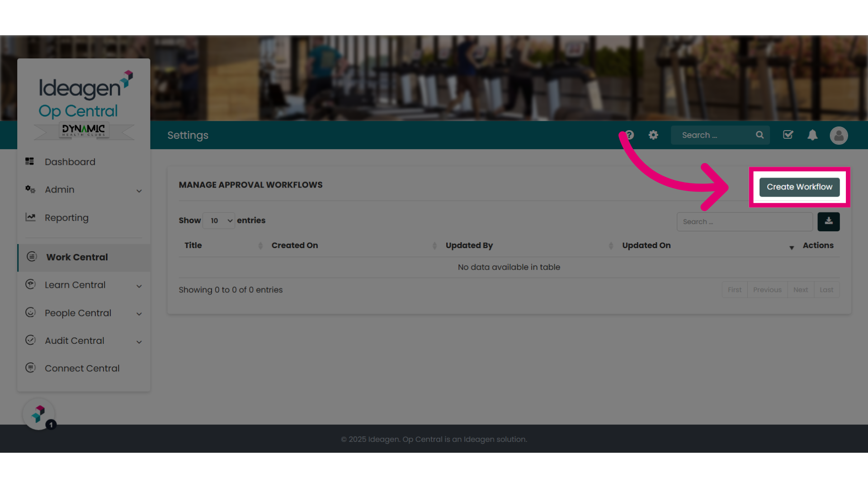Click the Admin gears icon
868x488 pixels.
(x=30, y=189)
